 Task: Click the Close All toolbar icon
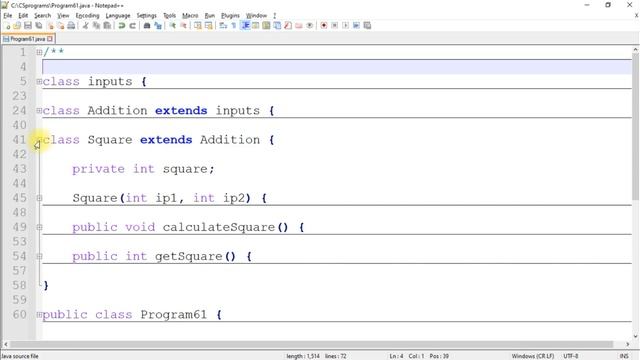(60, 25)
